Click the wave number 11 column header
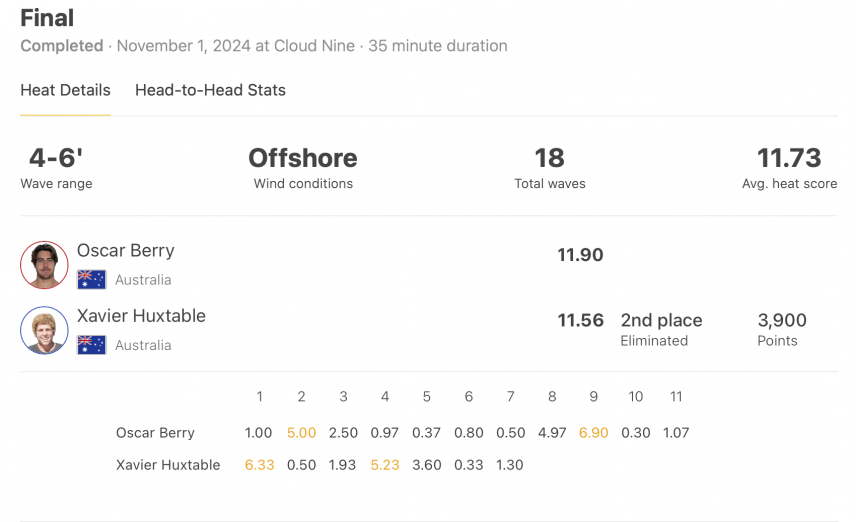The height and width of the screenshot is (522, 856). point(676,397)
